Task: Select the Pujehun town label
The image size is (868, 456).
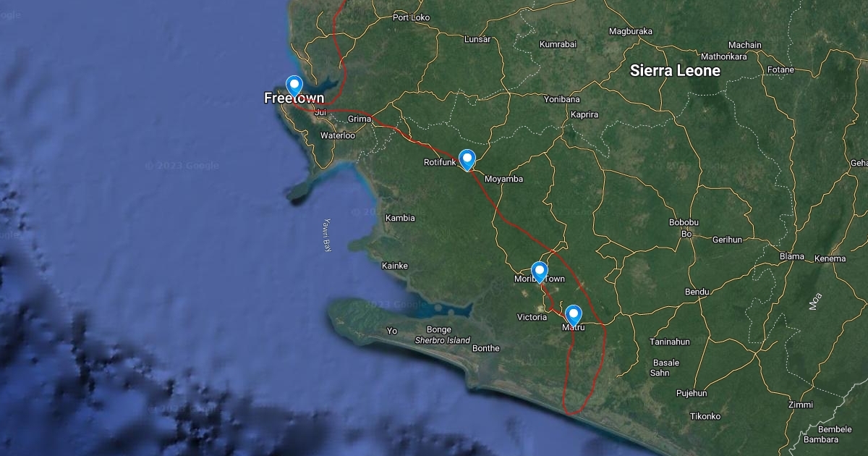Action: 691,393
